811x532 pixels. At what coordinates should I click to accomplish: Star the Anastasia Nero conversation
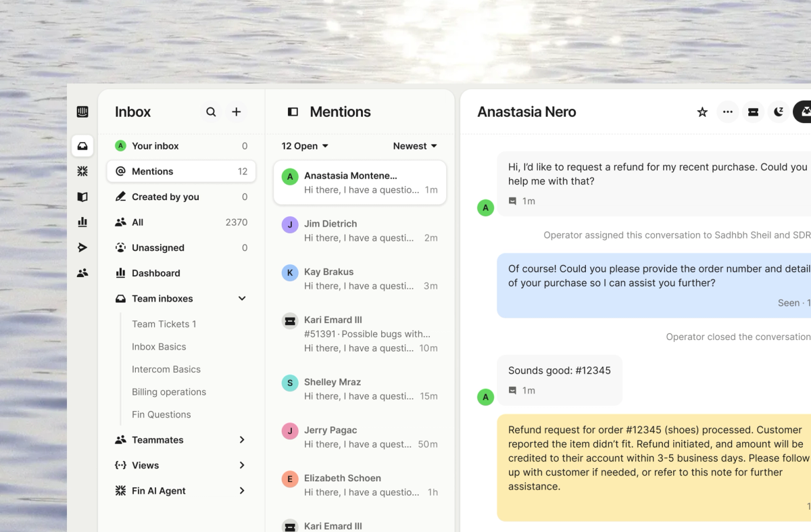point(702,112)
